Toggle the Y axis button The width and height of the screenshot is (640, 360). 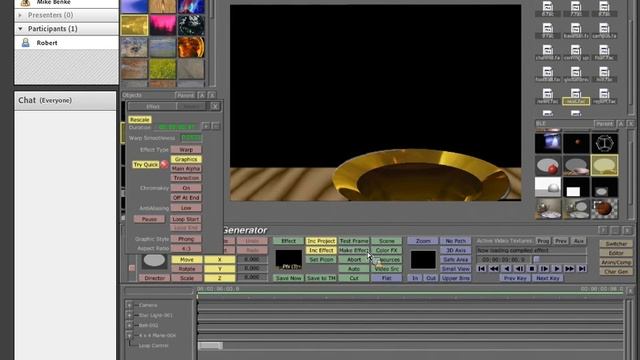220,269
